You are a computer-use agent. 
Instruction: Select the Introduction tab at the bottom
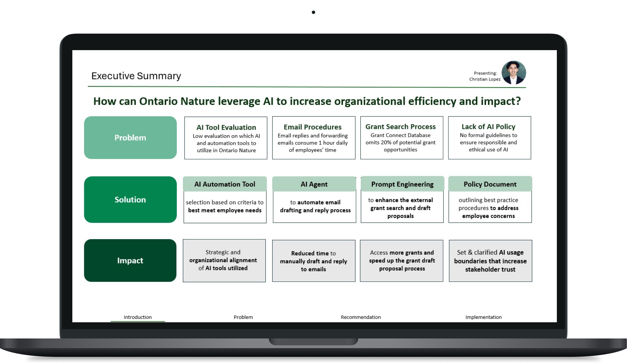coord(138,317)
